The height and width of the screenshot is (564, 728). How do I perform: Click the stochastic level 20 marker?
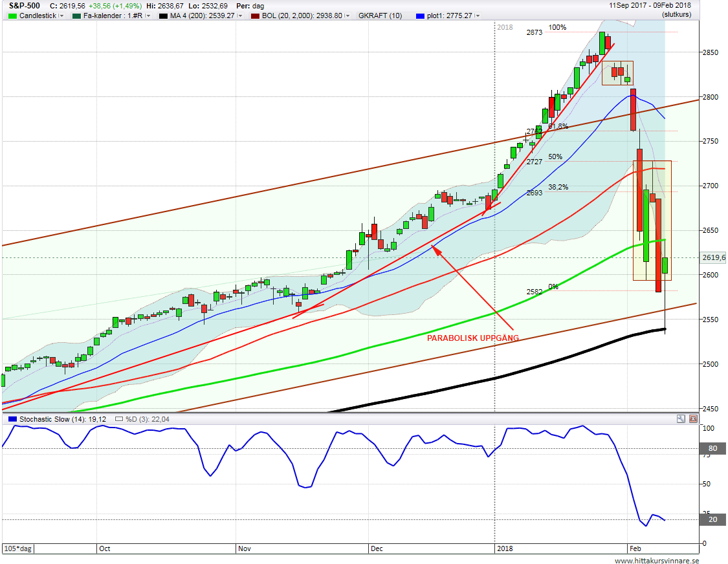click(x=712, y=519)
